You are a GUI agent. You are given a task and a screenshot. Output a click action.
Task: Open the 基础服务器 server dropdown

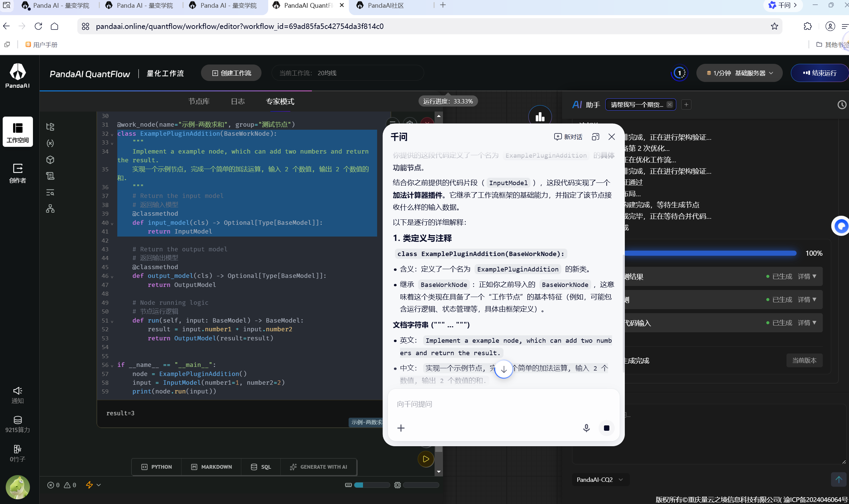[x=739, y=73]
